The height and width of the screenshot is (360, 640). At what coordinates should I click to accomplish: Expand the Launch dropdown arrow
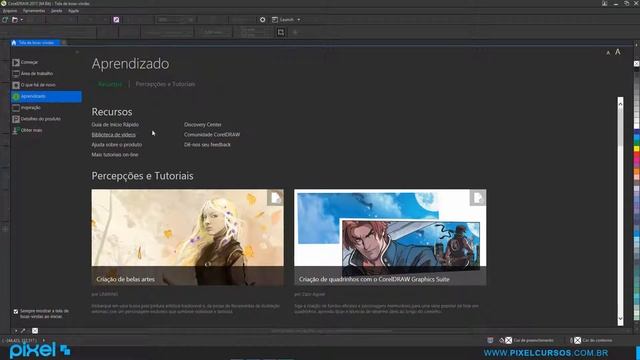(x=299, y=20)
